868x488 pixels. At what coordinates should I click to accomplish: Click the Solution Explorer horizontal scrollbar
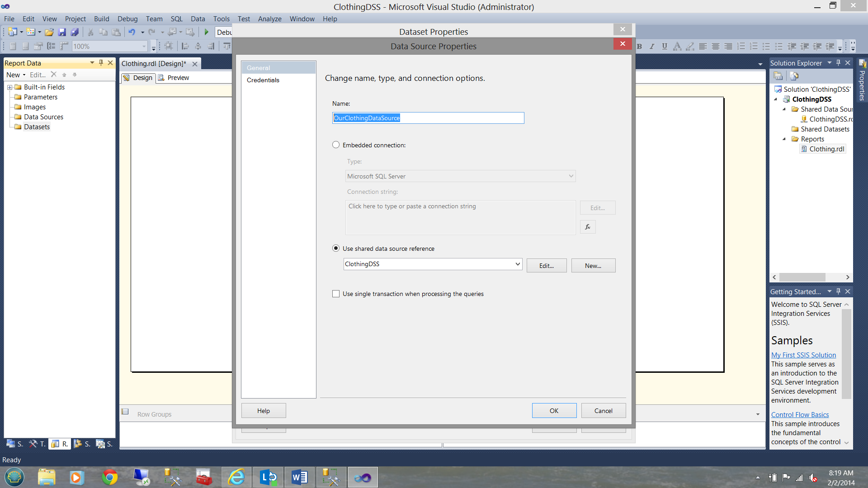tap(802, 277)
